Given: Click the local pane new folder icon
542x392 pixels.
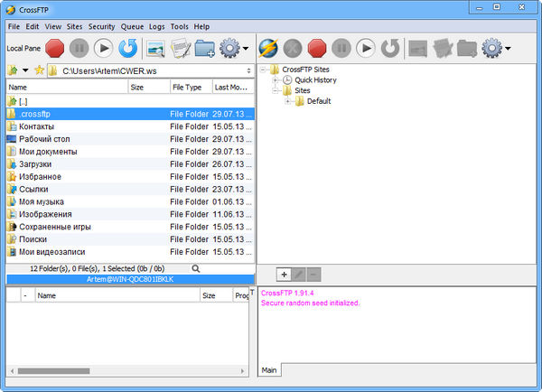Looking at the screenshot, I should point(205,48).
